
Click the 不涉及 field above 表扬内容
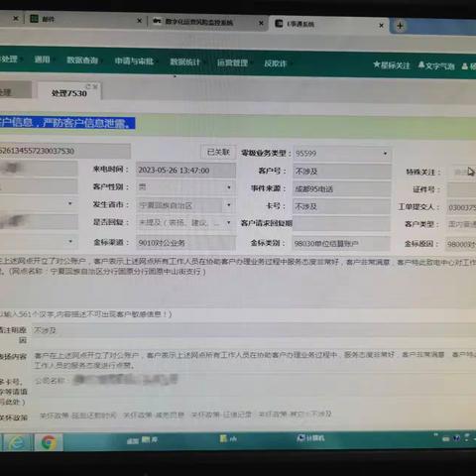[254, 330]
